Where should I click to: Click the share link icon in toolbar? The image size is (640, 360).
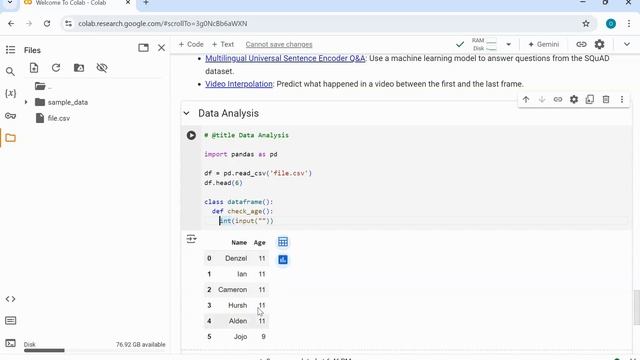point(581,44)
